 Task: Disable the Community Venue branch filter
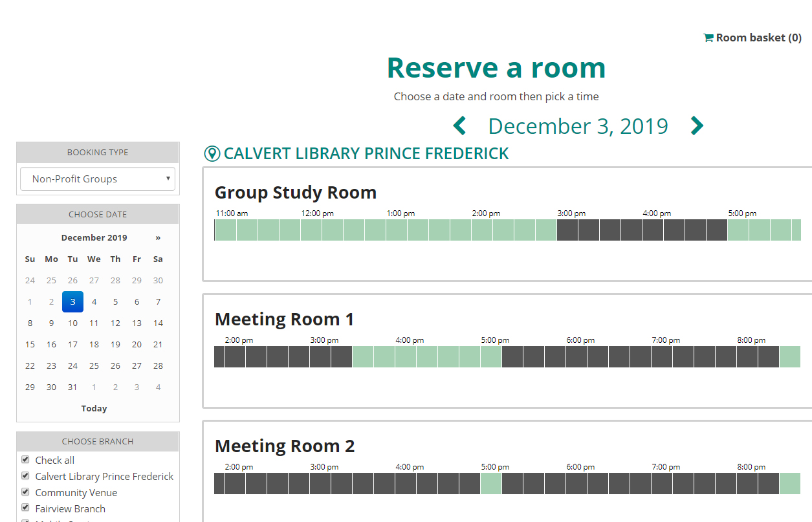(x=25, y=492)
